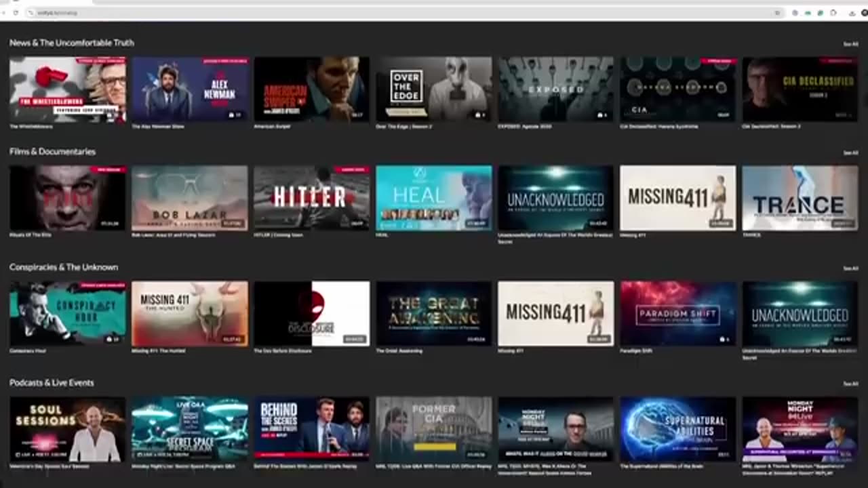Open Missing 411 thumbnail in Conspiracies & The Unknown
Viewport: 868px width, 488px height.
(x=556, y=314)
